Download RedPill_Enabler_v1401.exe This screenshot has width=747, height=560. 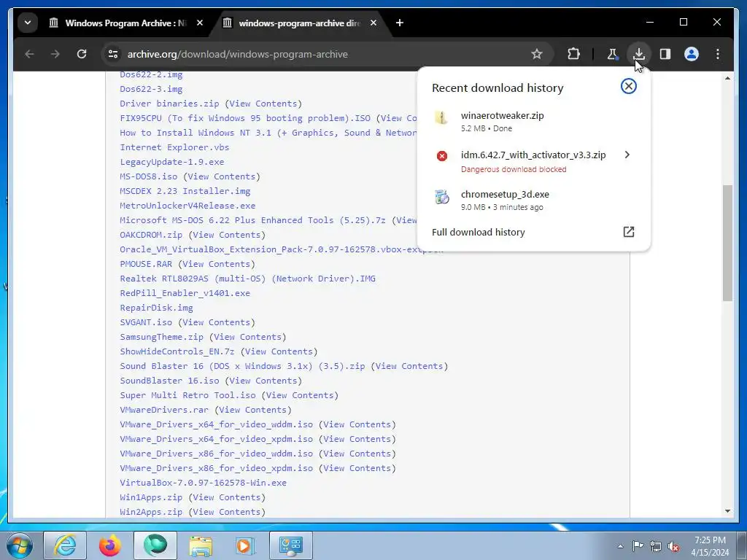point(185,293)
